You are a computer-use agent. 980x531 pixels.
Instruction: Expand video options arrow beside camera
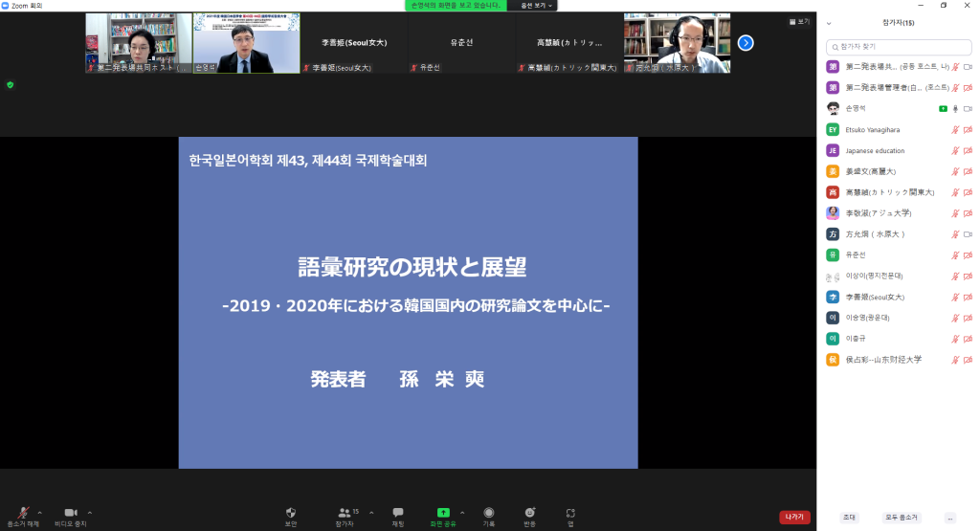pyautogui.click(x=90, y=512)
